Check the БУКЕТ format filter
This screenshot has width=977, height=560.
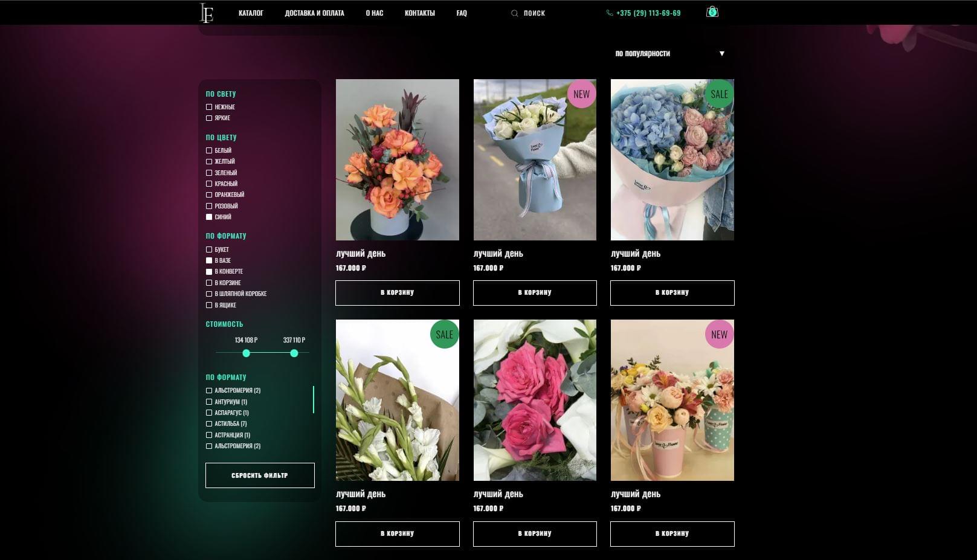tap(209, 249)
